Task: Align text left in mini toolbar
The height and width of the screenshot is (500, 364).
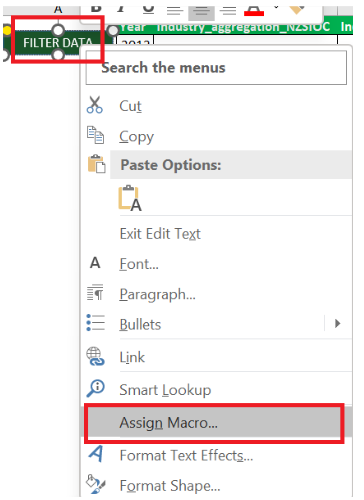Action: (x=175, y=11)
